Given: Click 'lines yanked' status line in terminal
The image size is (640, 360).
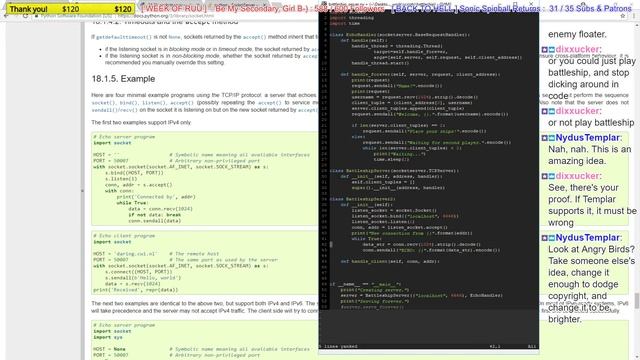Looking at the screenshot, I should click(338, 346).
